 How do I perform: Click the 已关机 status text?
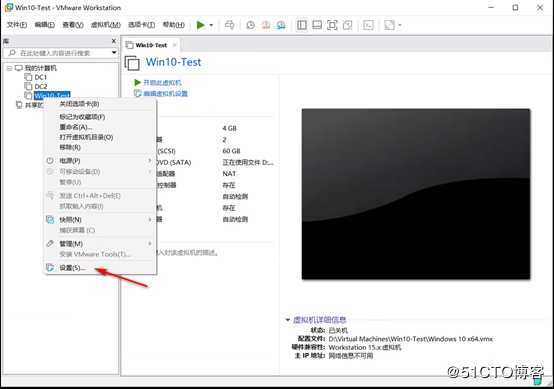coord(338,330)
